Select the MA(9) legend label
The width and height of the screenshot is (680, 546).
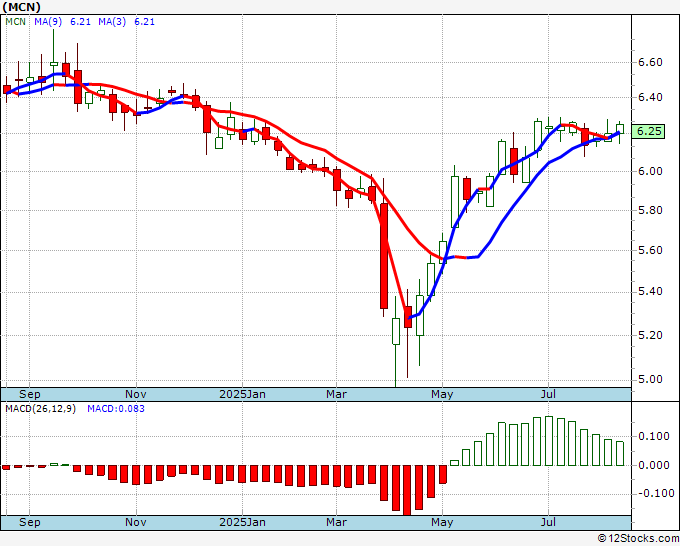[48, 22]
